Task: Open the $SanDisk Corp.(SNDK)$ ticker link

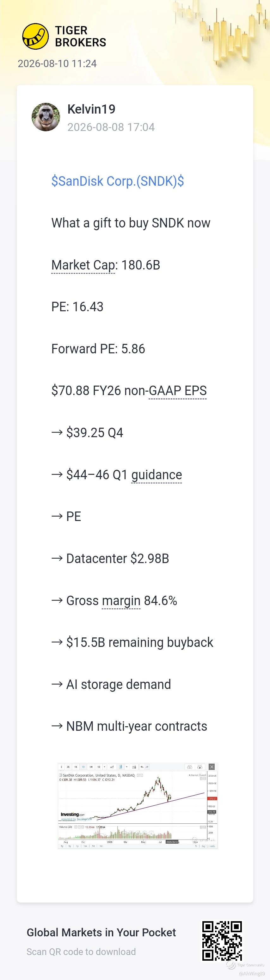Action: pyautogui.click(x=118, y=181)
